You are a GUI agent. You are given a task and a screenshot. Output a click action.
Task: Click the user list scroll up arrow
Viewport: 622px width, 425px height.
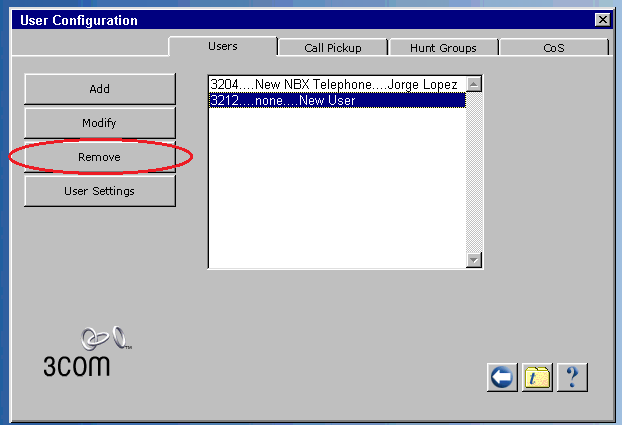coord(475,85)
